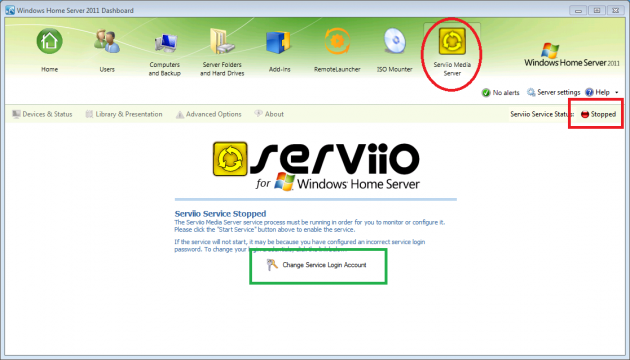Screen dimensions: 630x360
Task: Click the Windows Home Server 2011 logo
Action: (571, 55)
